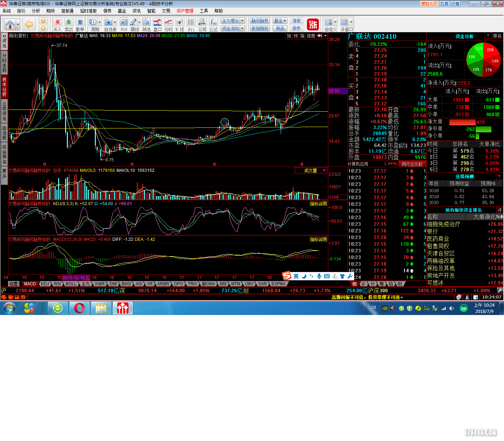504x441 pixels.
Task: Toggle the 预 forecast button above the chart
Action: pyautogui.click(x=296, y=36)
